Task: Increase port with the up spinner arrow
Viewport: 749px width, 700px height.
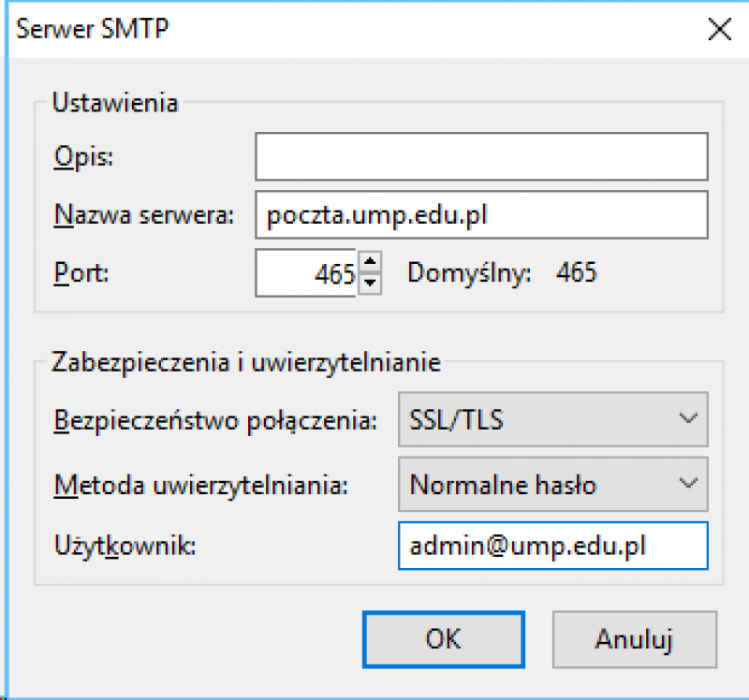Action: click(x=371, y=264)
